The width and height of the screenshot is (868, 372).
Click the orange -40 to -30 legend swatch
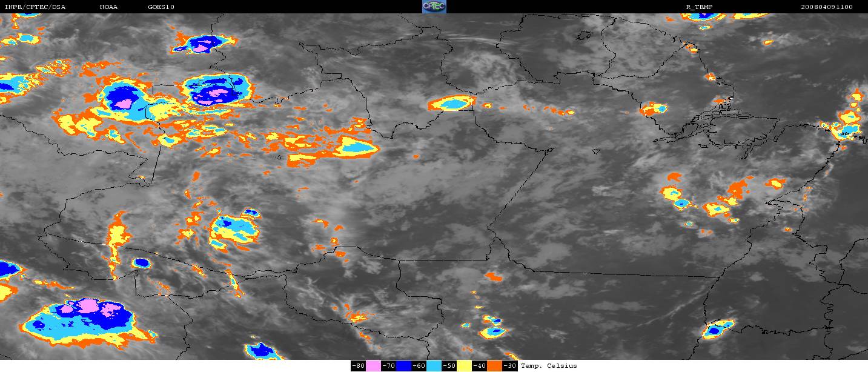pos(495,366)
